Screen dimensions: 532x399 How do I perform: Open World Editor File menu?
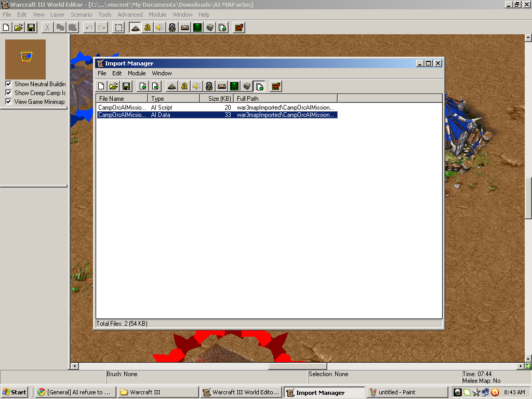pos(7,15)
